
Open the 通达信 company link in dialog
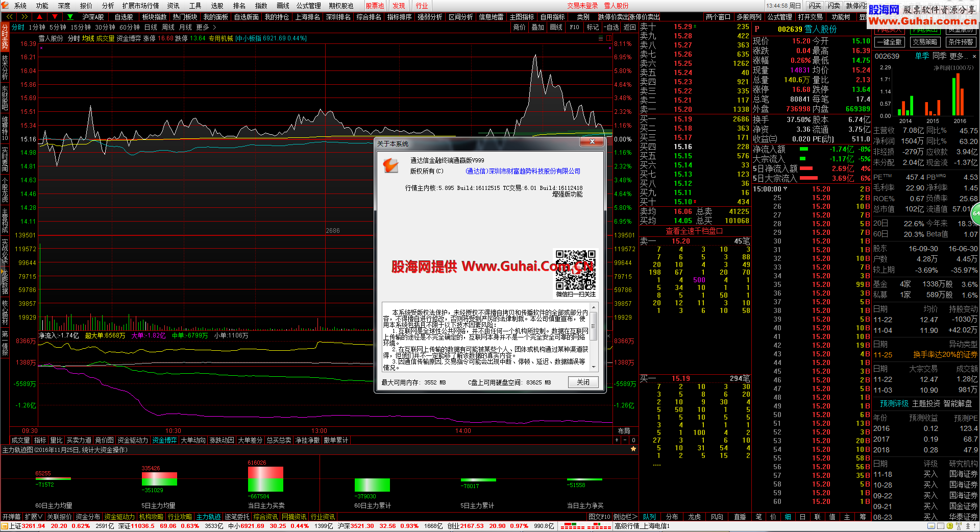pos(523,171)
